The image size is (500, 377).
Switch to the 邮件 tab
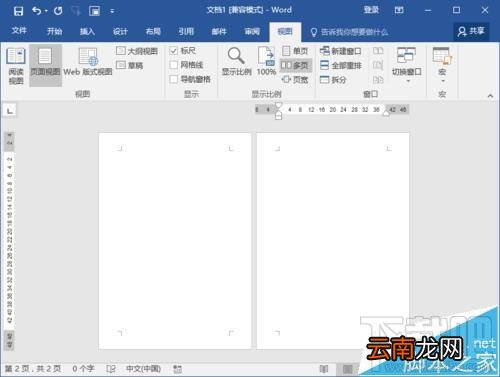pyautogui.click(x=219, y=31)
